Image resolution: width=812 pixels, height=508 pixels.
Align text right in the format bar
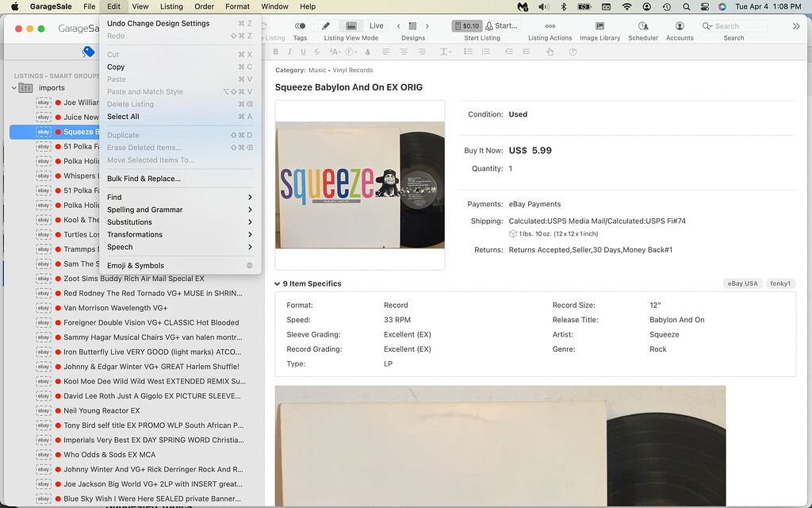[x=422, y=52]
